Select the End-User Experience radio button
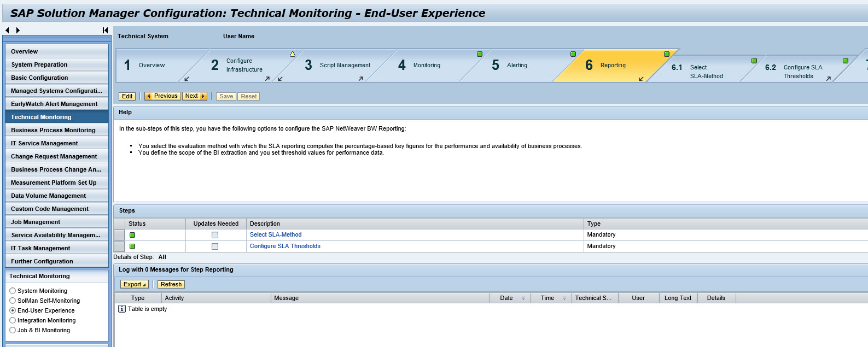 (13, 310)
